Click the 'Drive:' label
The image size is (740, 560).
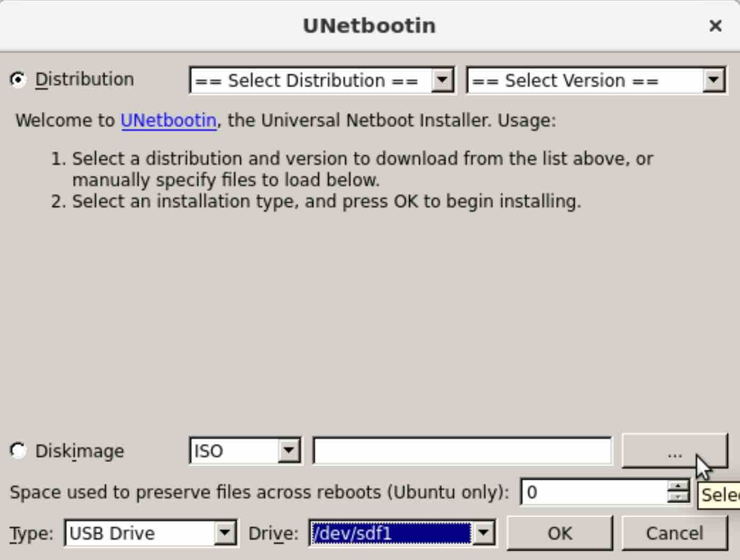tap(273, 533)
